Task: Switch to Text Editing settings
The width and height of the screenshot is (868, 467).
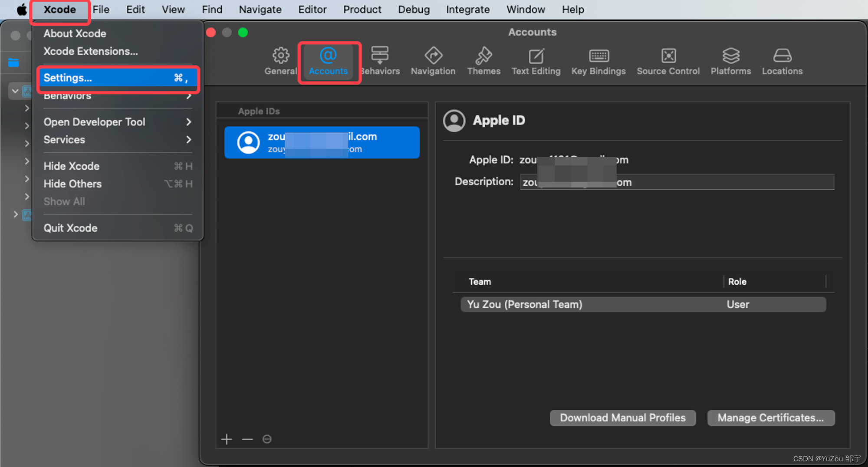Action: pos(536,61)
